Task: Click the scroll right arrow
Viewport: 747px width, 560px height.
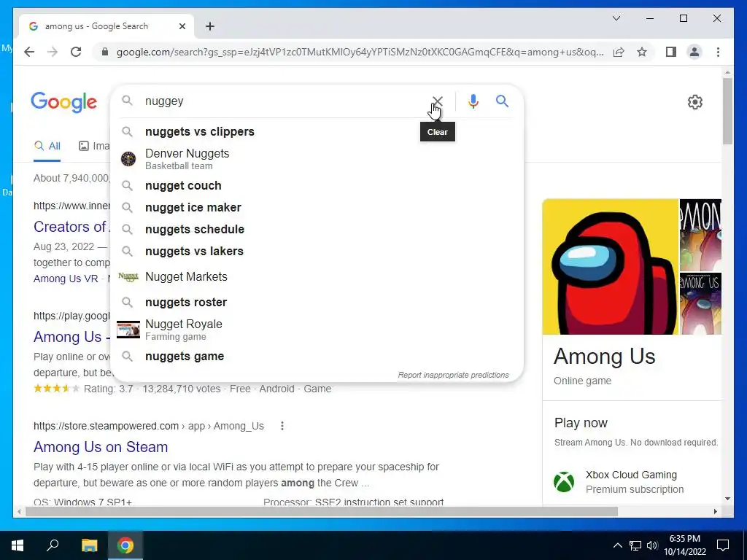Action: click(x=716, y=511)
